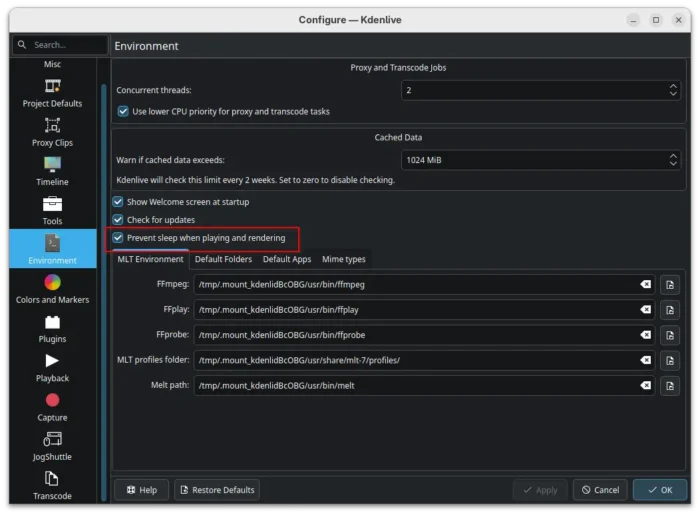This screenshot has height=515, width=700.
Task: Browse for FFmpeg executable file
Action: (670, 285)
